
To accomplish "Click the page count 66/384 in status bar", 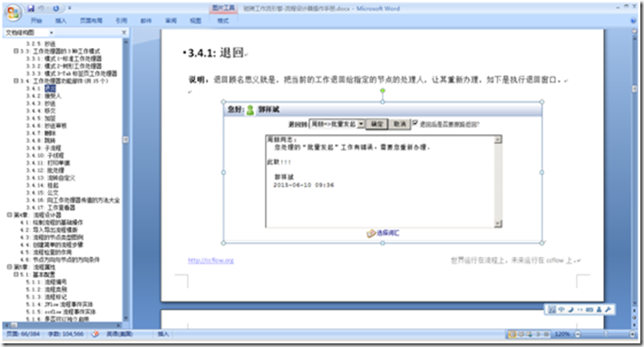I will (24, 334).
